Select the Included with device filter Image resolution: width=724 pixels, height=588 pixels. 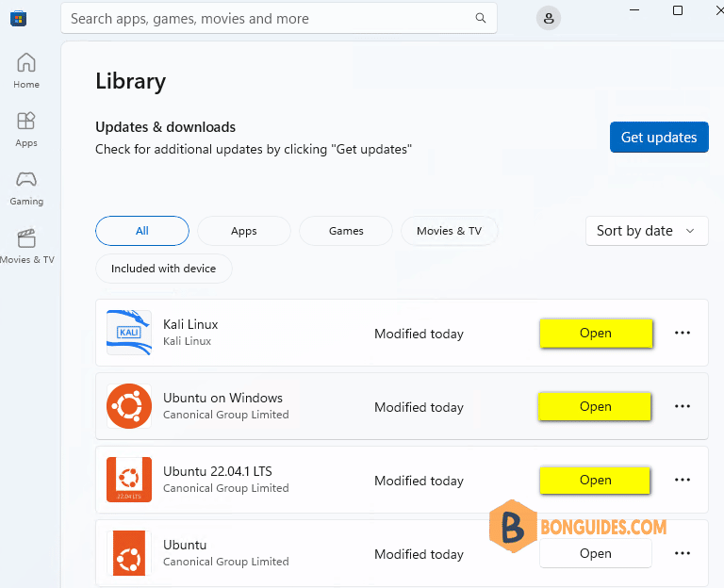[163, 269]
